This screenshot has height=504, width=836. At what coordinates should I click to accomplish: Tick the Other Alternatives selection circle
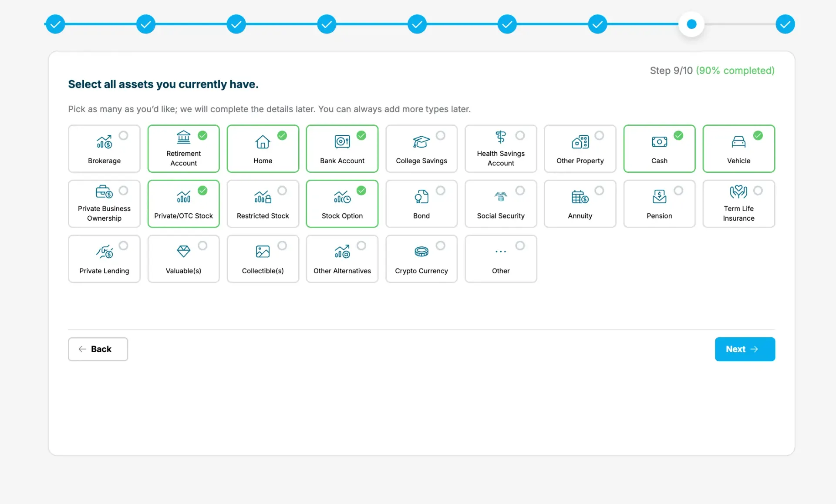click(361, 245)
